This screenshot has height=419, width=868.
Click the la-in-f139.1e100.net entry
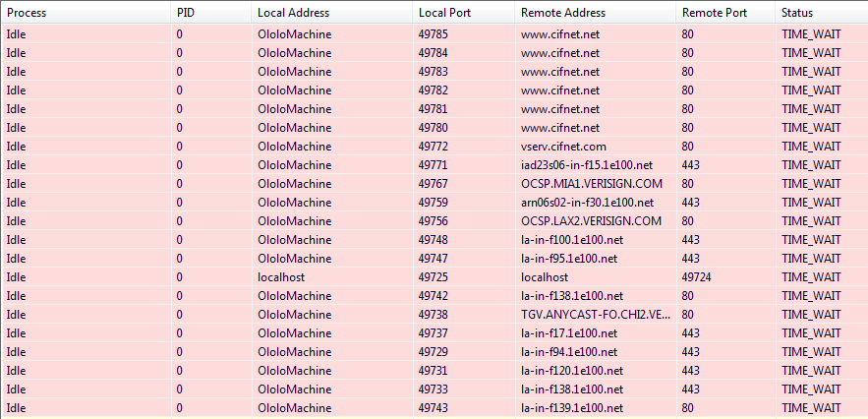572,408
